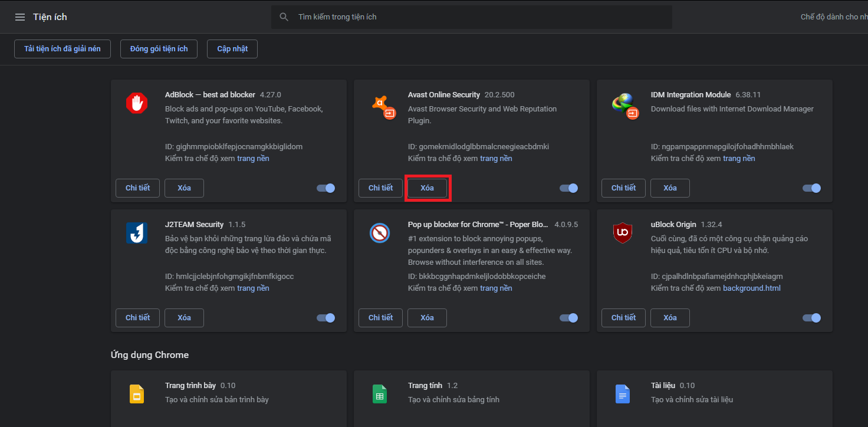The image size is (868, 427).
Task: Toggle off uBlock Origin
Action: tap(811, 317)
